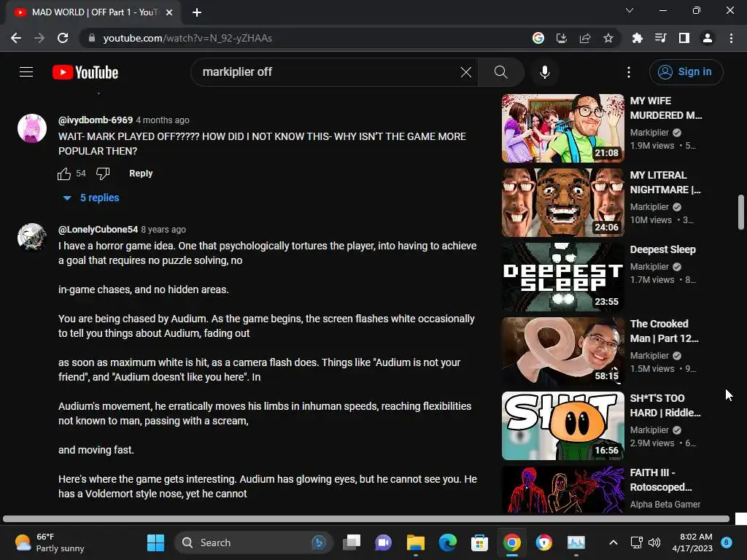Open YouTube settings three-dot menu

tap(629, 72)
